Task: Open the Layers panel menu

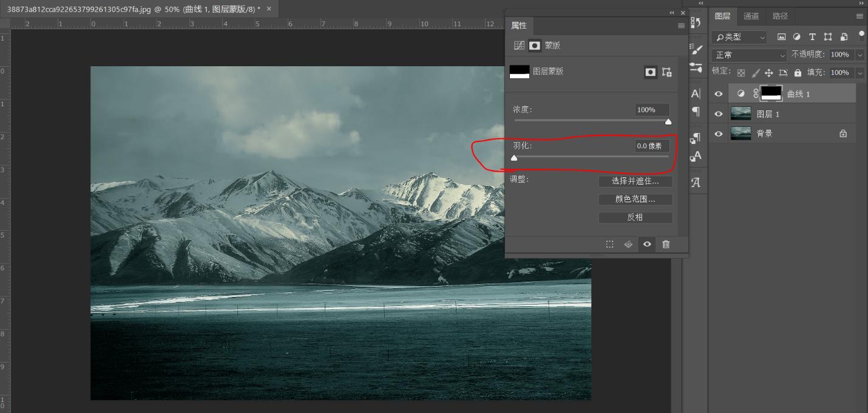Action: coord(860,16)
